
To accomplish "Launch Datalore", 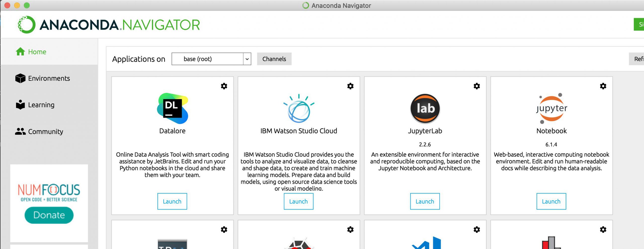I will coord(172,201).
